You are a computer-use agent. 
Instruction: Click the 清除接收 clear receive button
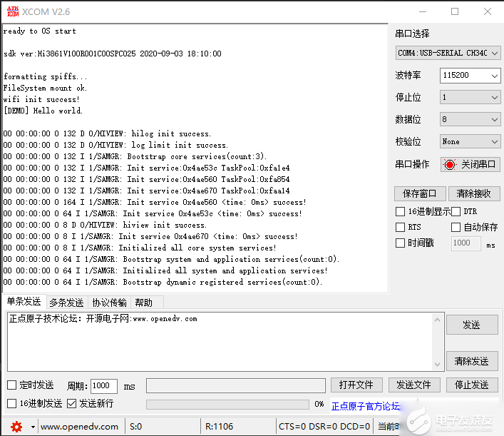[x=474, y=193]
